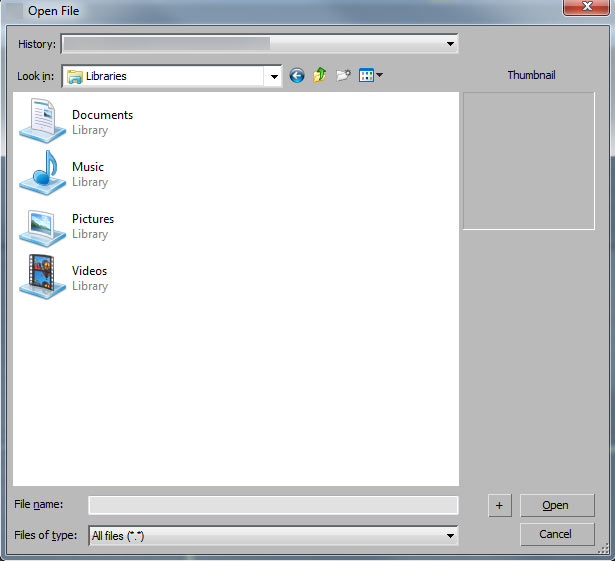Screen dimensions: 615x561
Task: Click the Back navigation arrow icon
Action: [297, 75]
